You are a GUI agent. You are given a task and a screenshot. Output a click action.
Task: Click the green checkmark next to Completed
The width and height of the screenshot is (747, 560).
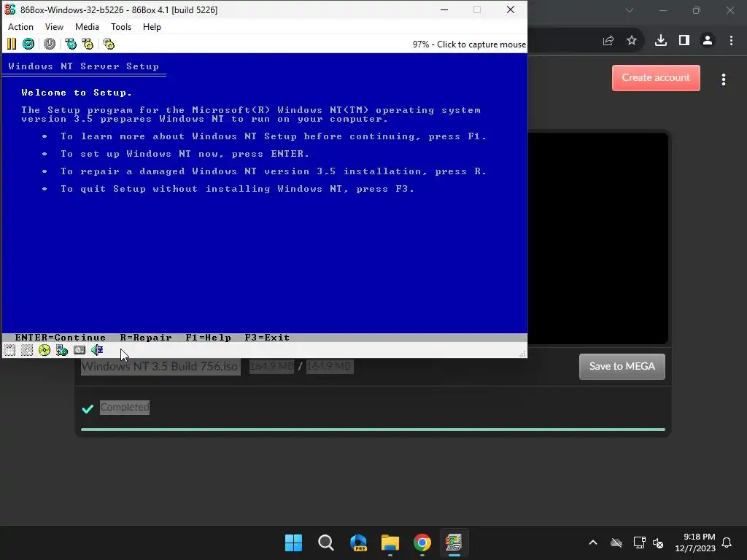coord(88,408)
